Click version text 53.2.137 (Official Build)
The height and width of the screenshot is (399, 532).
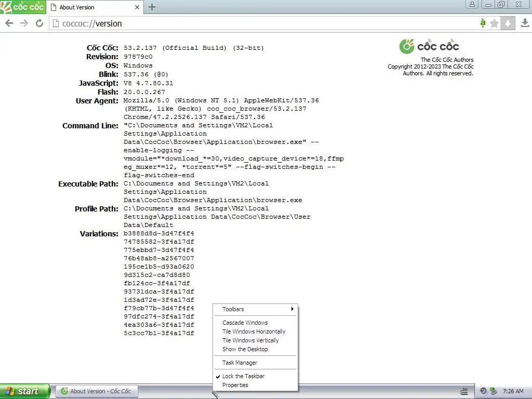click(175, 48)
